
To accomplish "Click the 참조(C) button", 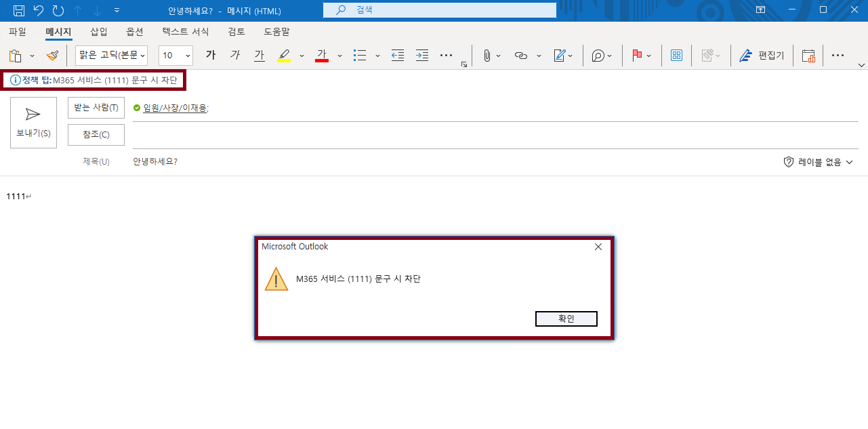I will point(96,135).
